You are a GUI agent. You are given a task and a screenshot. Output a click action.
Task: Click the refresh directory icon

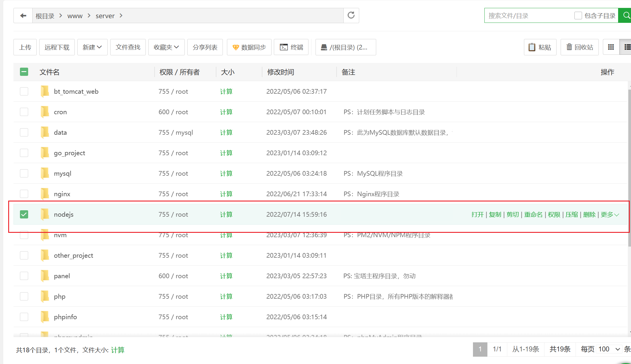[x=351, y=15]
